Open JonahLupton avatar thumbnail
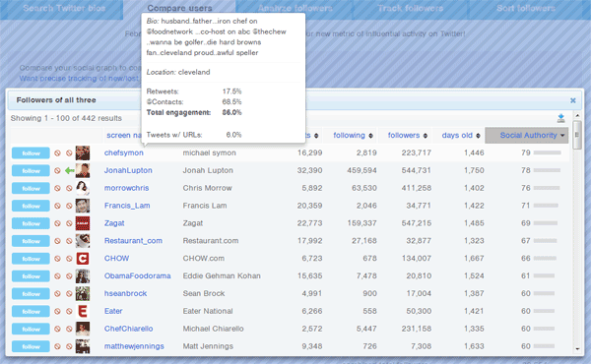591x364 pixels. pyautogui.click(x=83, y=171)
